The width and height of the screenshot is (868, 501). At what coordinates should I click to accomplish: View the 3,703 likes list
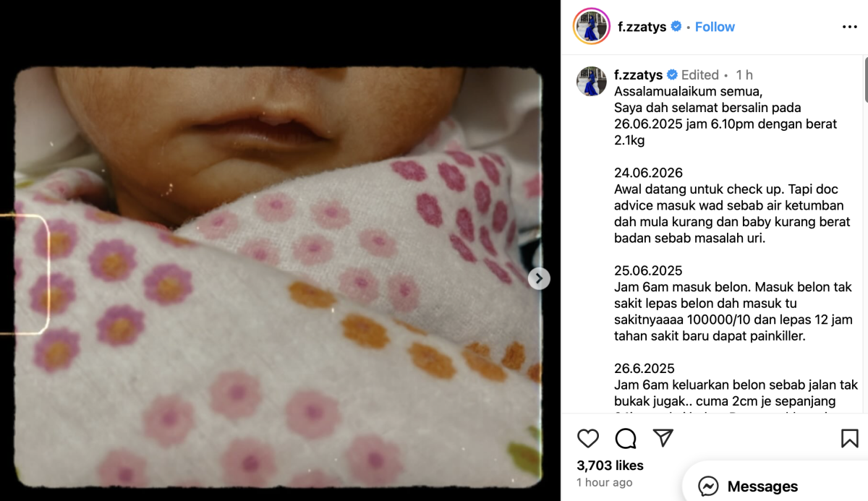610,466
